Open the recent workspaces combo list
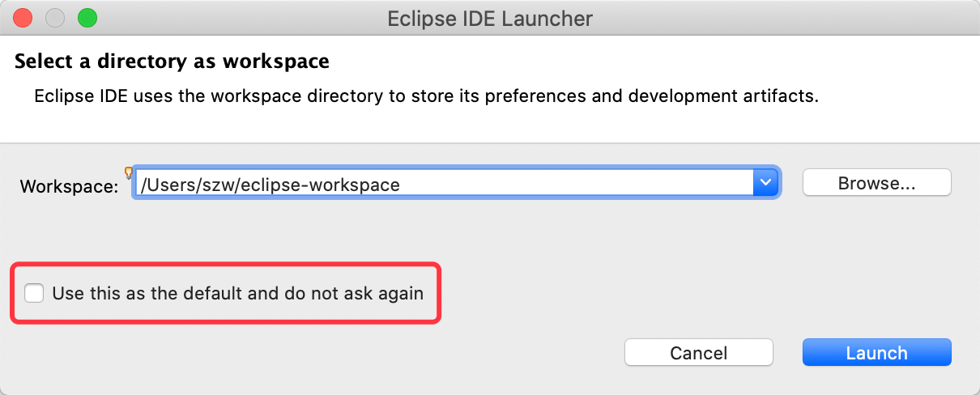Image resolution: width=980 pixels, height=395 pixels. point(765,184)
